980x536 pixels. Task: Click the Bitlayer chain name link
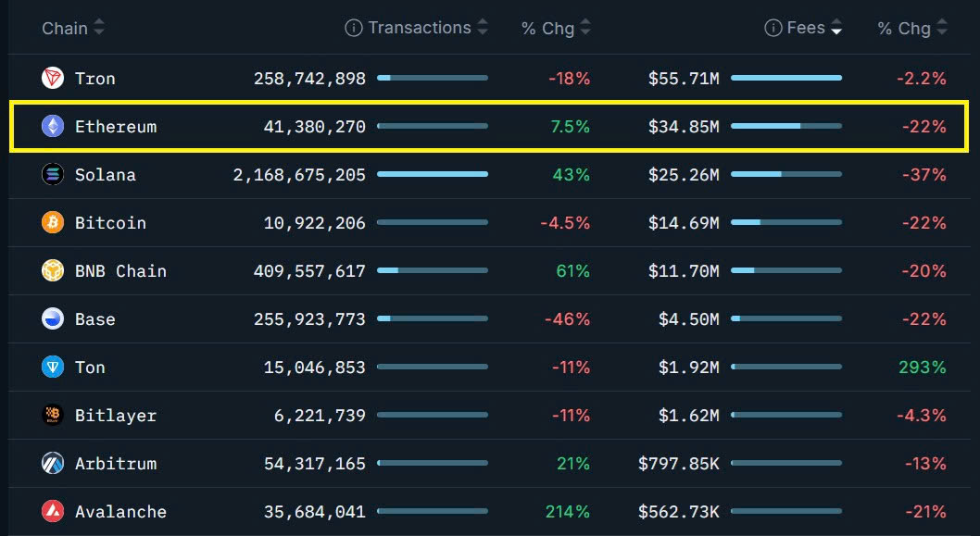pos(116,415)
